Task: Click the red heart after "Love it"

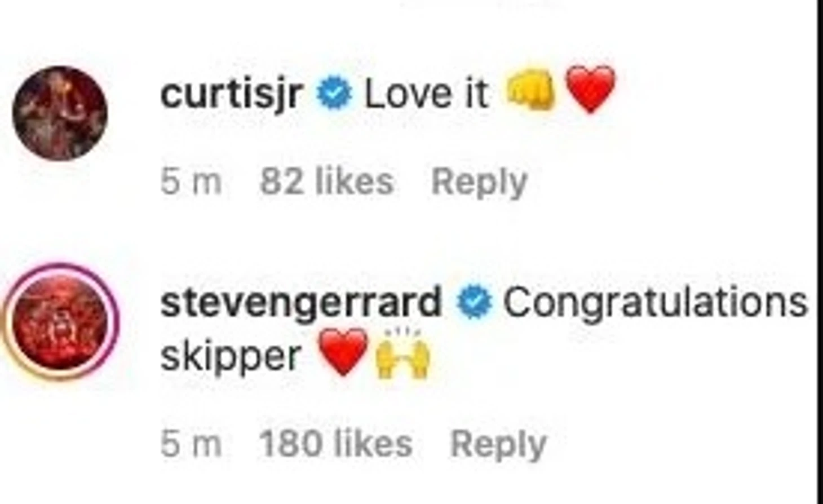Action: pyautogui.click(x=590, y=90)
